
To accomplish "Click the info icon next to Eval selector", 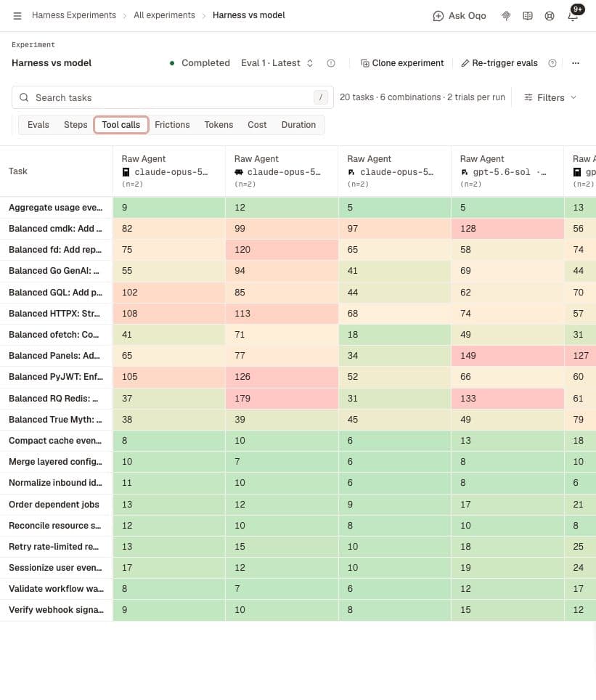I will click(331, 63).
